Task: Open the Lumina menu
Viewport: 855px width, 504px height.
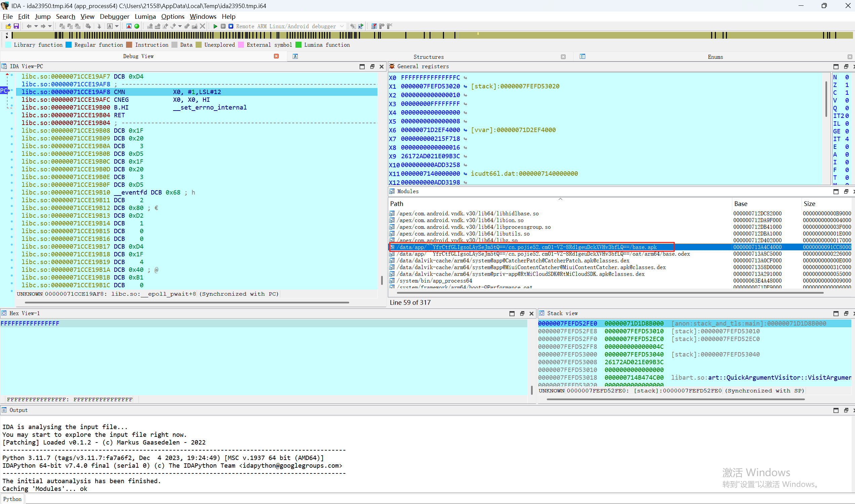Action: point(145,16)
